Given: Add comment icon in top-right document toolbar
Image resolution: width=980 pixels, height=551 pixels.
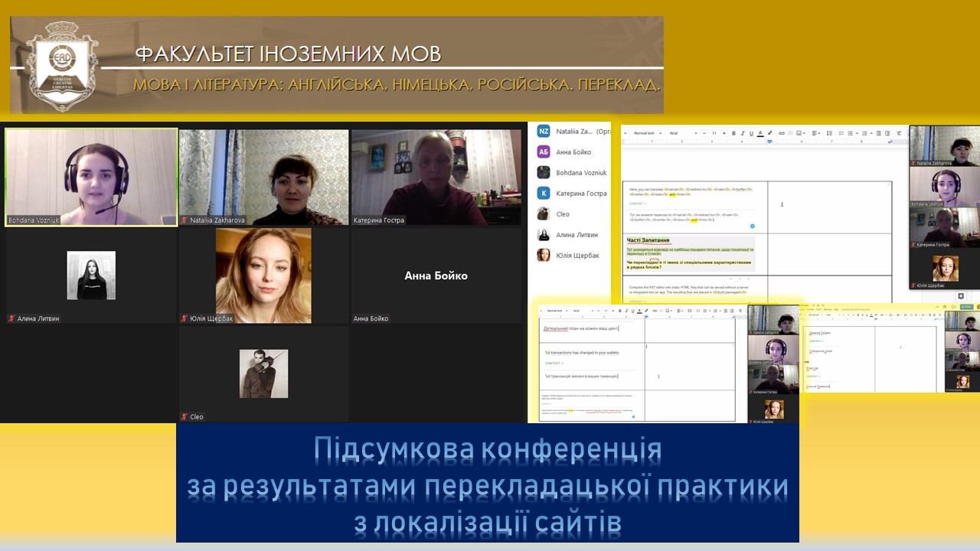Looking at the screenshot, I should [790, 133].
